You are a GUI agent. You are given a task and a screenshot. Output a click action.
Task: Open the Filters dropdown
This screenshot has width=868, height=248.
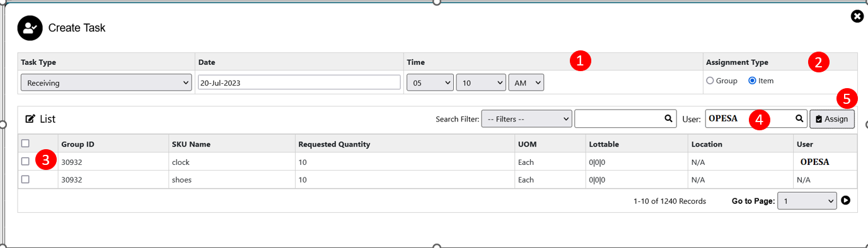[526, 118]
